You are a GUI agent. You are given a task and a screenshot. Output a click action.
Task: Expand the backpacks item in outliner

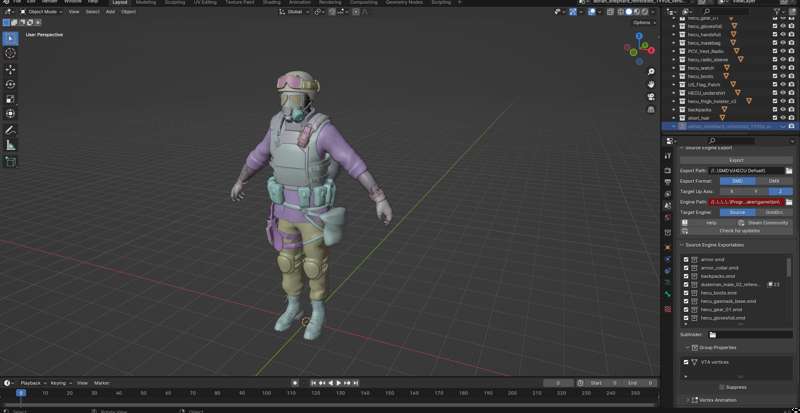pos(673,109)
